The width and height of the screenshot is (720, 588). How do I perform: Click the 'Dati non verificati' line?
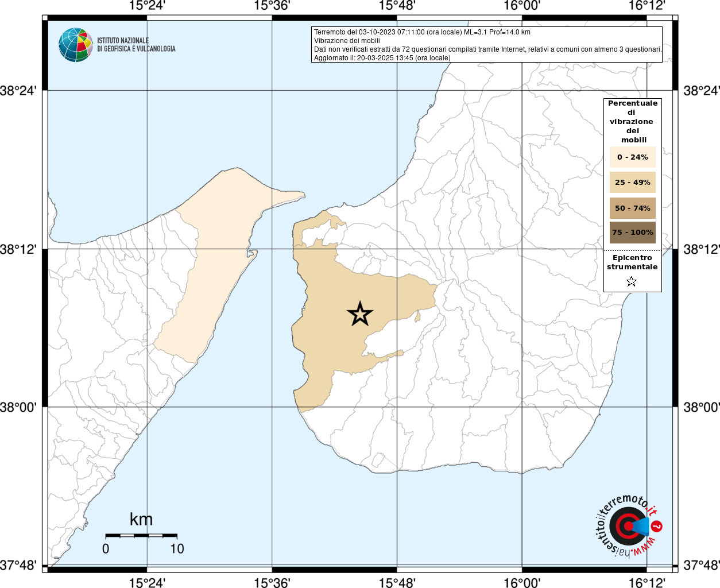coord(487,49)
